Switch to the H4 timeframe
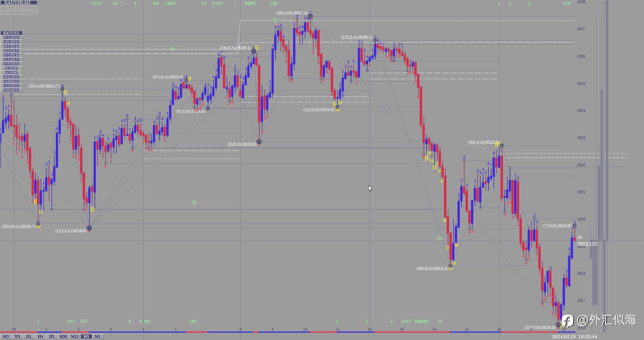This screenshot has height=340, width=644. pos(40,336)
